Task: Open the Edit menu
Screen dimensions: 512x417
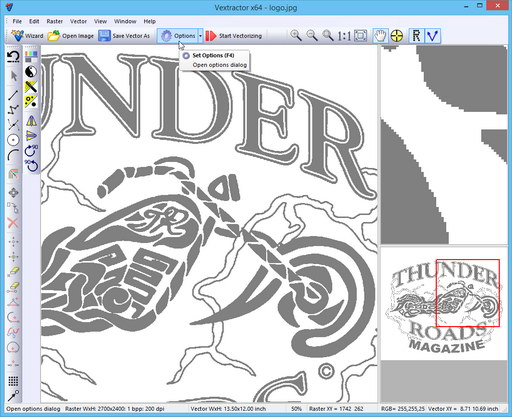Action: (34, 21)
